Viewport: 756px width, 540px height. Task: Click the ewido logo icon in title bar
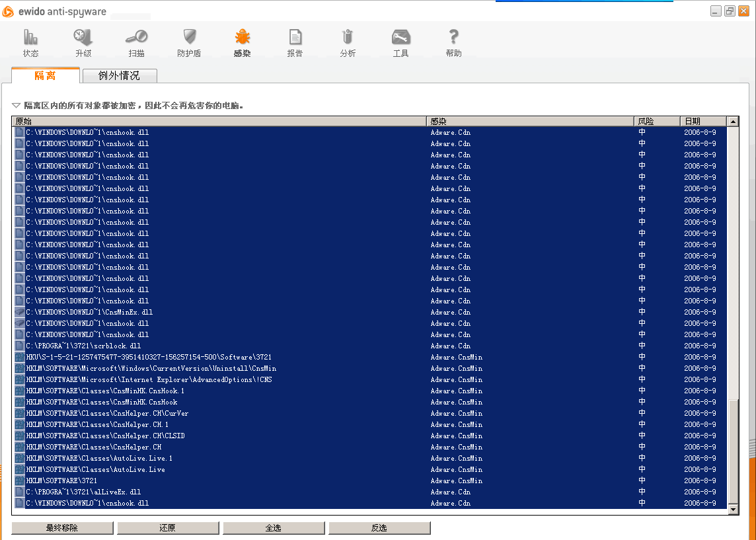pos(8,11)
